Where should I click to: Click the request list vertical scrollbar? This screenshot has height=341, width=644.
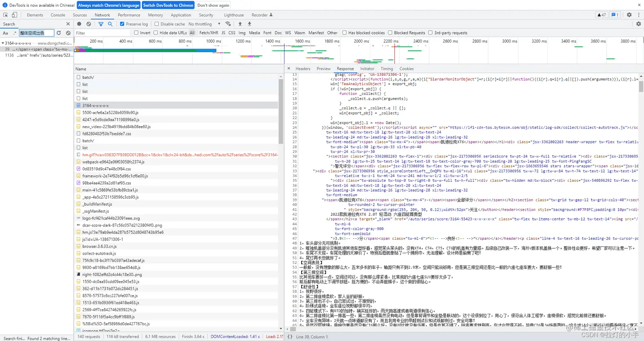coord(281,112)
